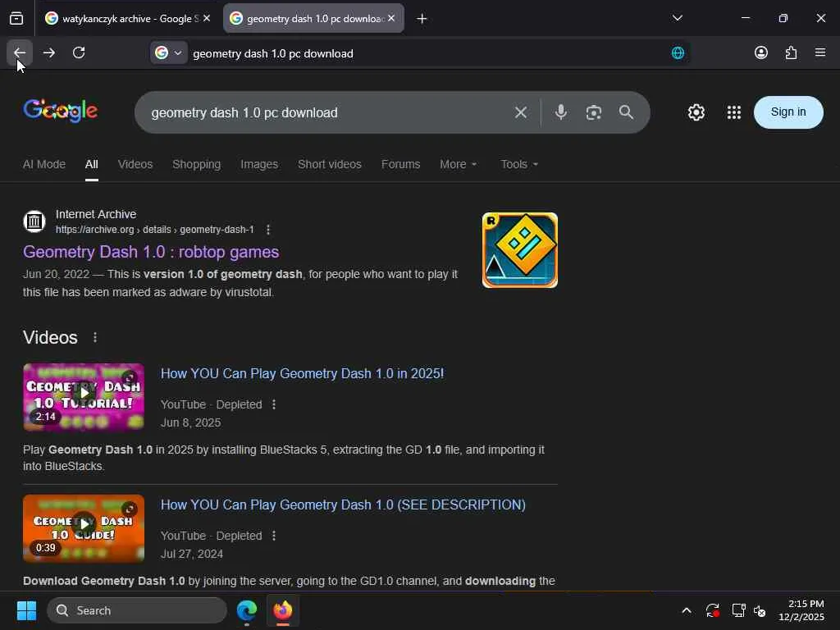
Task: Expand the More filters dropdown
Action: [x=458, y=164]
